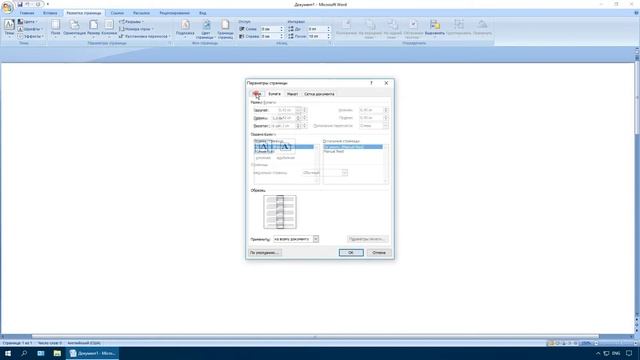This screenshot has width=640, height=360.
Task: Open the round Office button menu
Action: click(7, 7)
